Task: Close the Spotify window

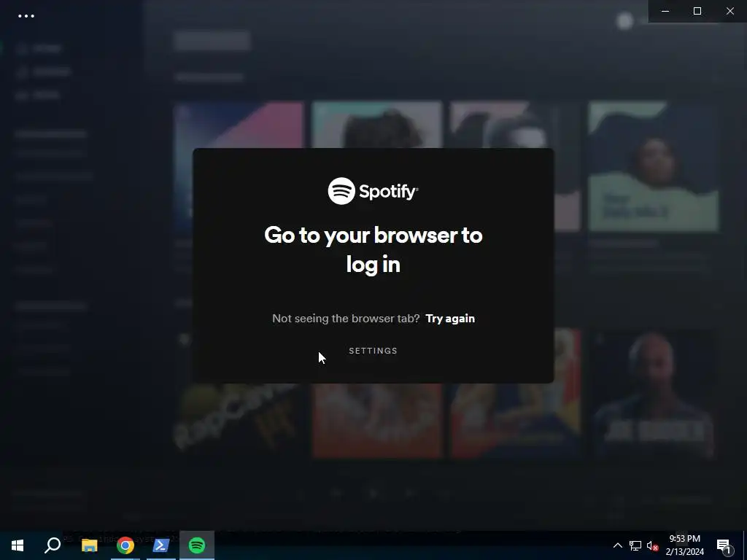Action: click(729, 11)
